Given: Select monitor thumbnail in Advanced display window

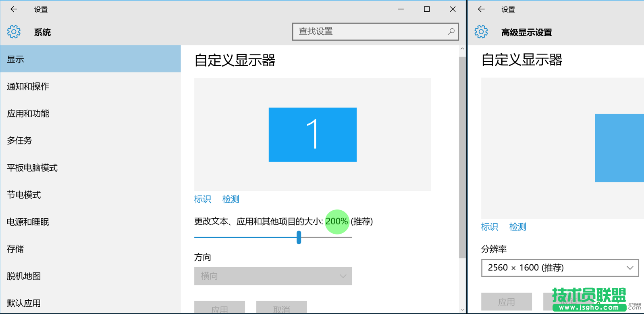Looking at the screenshot, I should click(619, 148).
